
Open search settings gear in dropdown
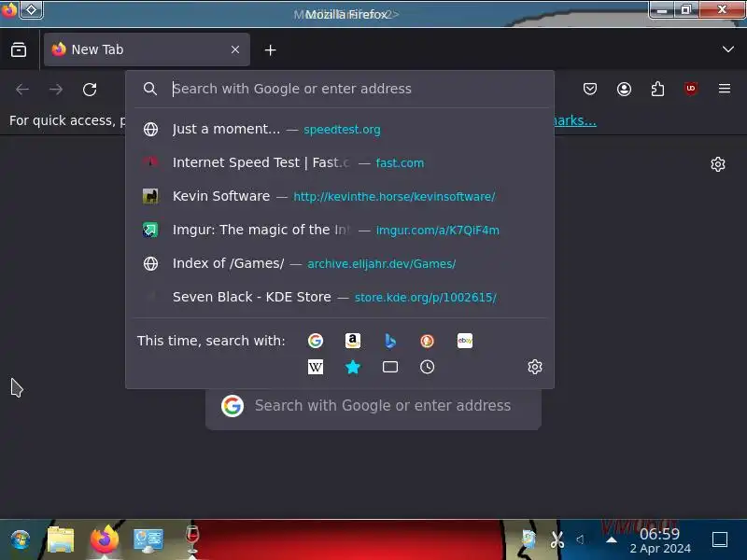534,367
